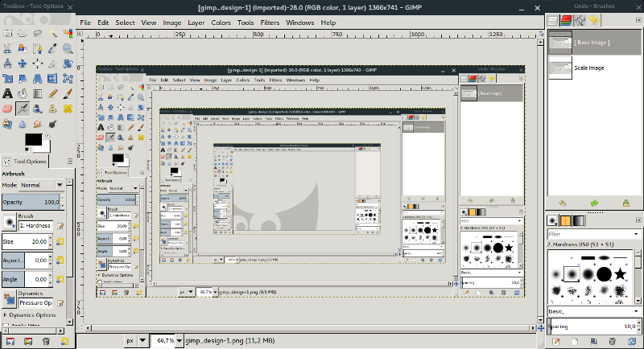
Task: Choose the Cage Transform tool
Action: tap(68, 78)
